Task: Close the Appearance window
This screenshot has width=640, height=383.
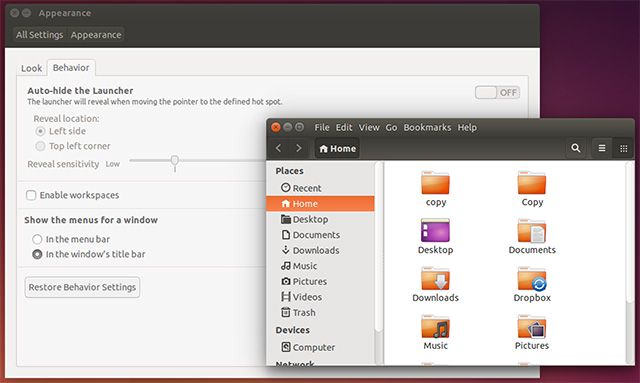Action: pyautogui.click(x=15, y=13)
